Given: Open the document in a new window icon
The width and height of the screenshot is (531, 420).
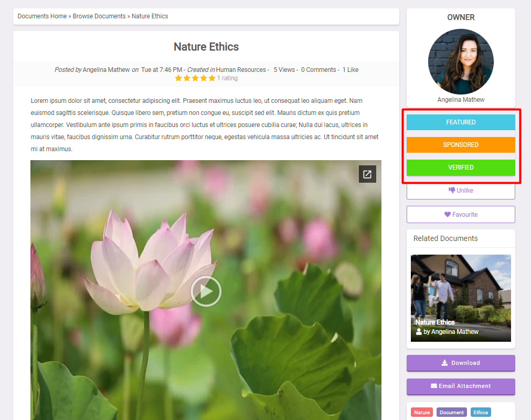Looking at the screenshot, I should pyautogui.click(x=367, y=174).
